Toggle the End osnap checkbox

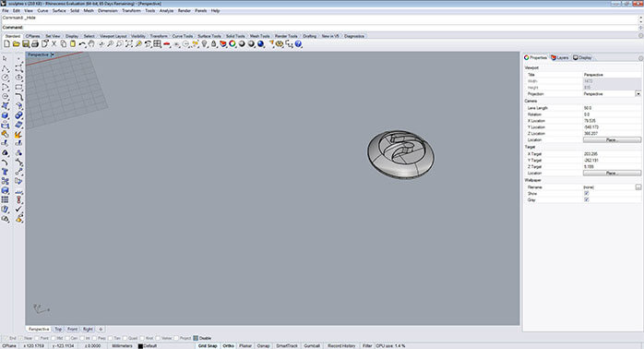[x=5, y=338]
